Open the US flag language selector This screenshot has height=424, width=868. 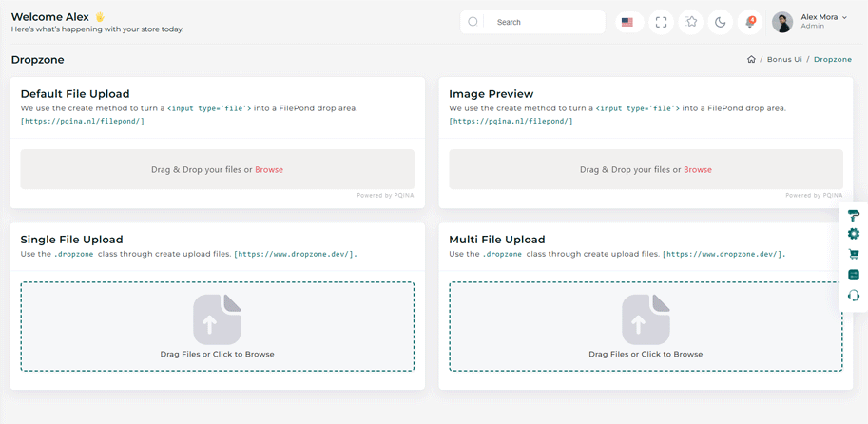[x=627, y=22]
